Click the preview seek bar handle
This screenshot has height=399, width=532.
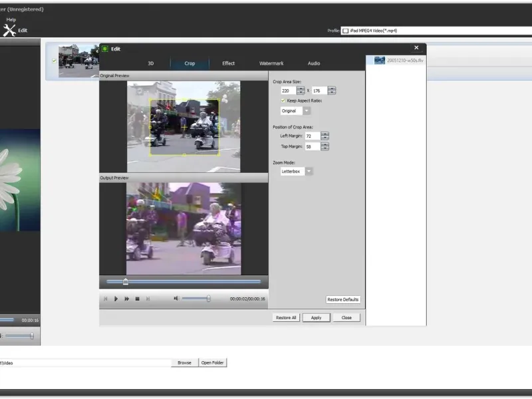(x=126, y=281)
